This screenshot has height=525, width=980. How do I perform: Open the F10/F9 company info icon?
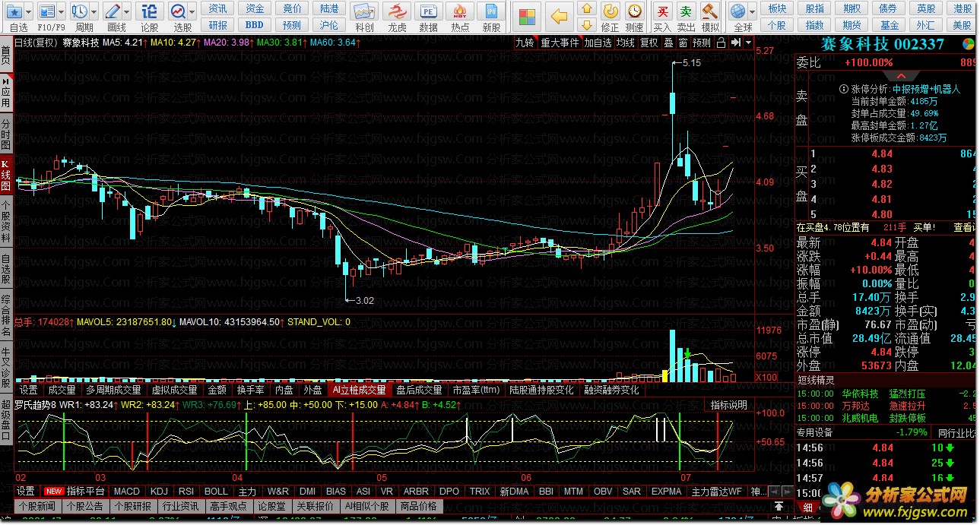coord(48,11)
